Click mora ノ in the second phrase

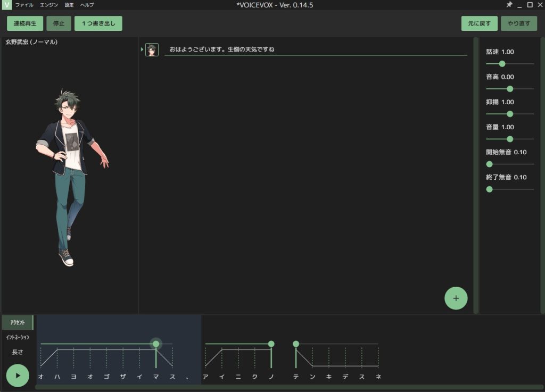pyautogui.click(x=271, y=377)
